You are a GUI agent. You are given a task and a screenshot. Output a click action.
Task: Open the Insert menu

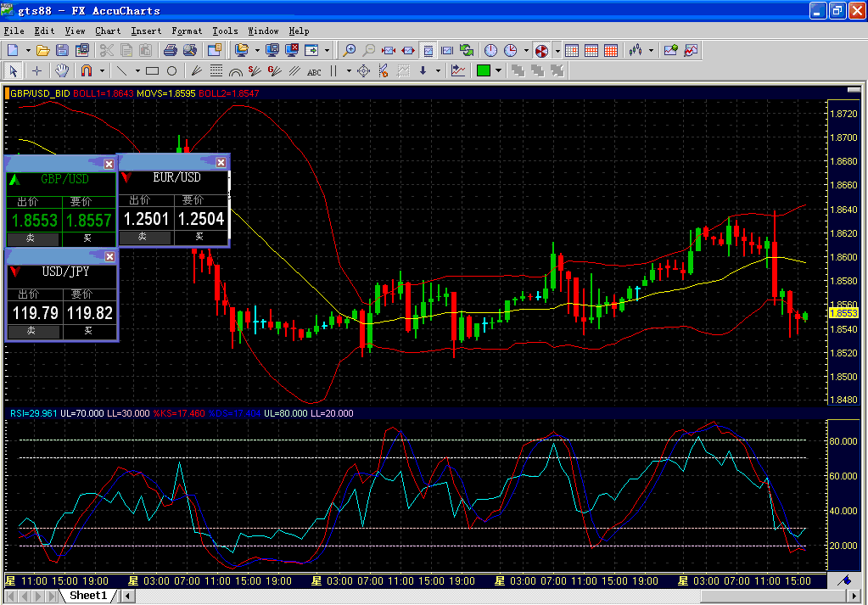pos(146,31)
